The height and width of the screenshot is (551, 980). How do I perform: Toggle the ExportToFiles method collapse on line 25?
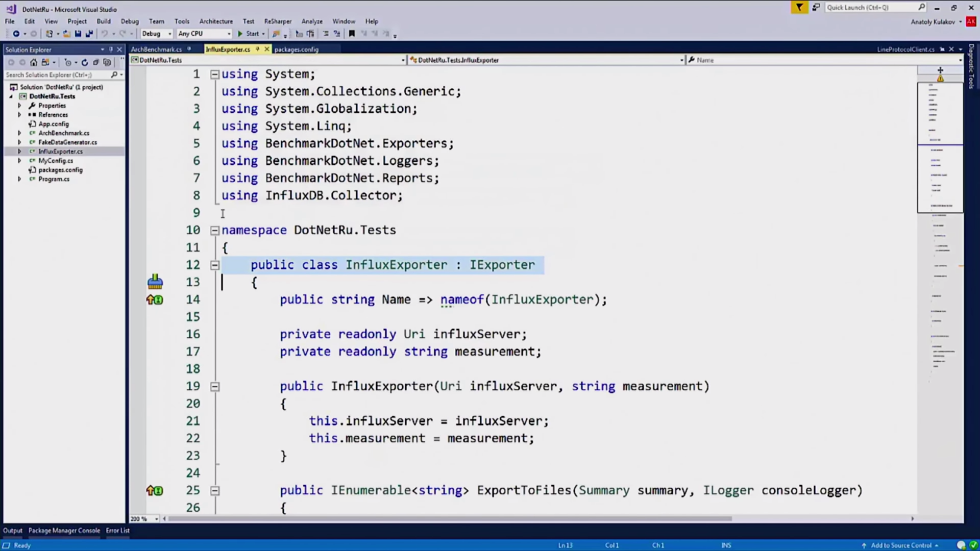click(x=215, y=490)
